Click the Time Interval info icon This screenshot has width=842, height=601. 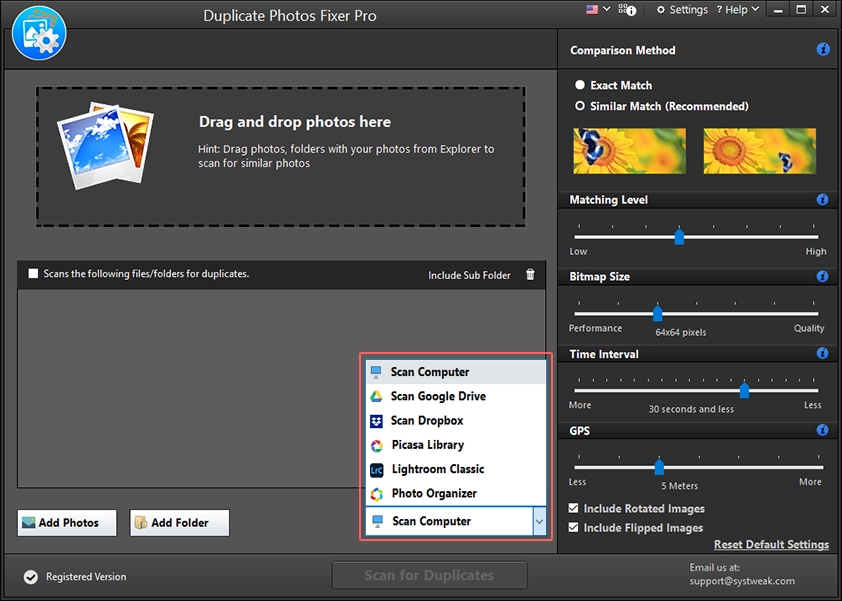tap(822, 353)
